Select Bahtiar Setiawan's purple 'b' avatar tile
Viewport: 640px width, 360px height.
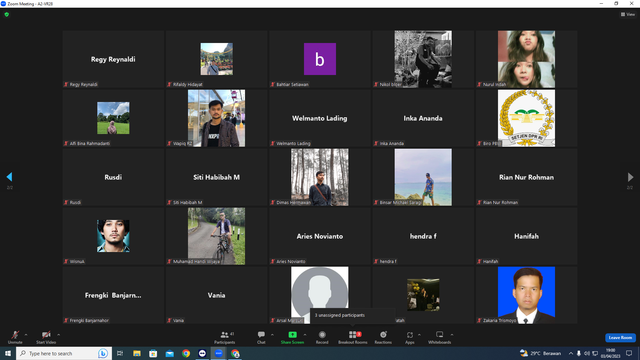point(320,59)
